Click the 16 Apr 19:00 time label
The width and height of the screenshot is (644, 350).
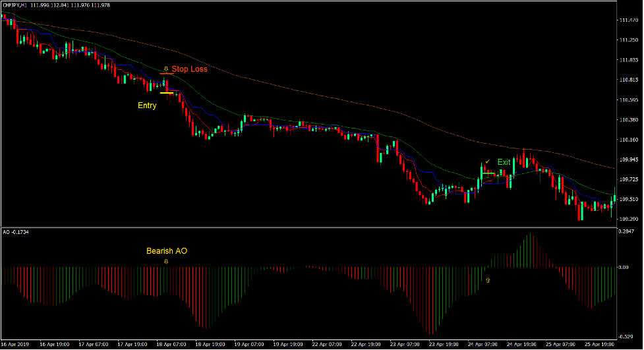coord(55,344)
